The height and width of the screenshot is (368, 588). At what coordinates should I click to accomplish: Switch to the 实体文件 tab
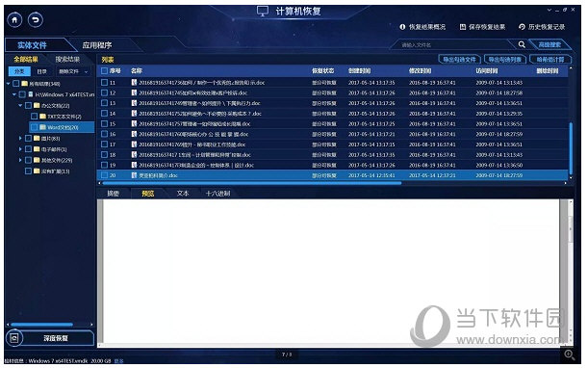tap(33, 45)
